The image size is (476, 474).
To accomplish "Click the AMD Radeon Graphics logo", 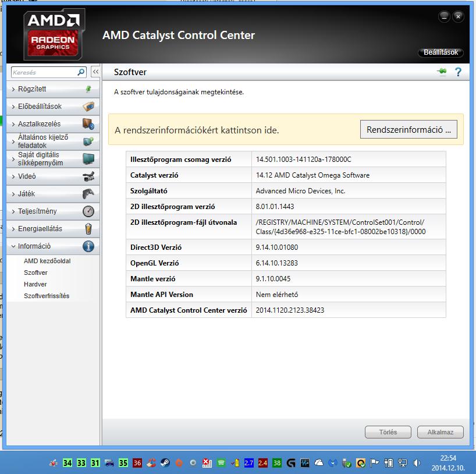I will pyautogui.click(x=54, y=34).
